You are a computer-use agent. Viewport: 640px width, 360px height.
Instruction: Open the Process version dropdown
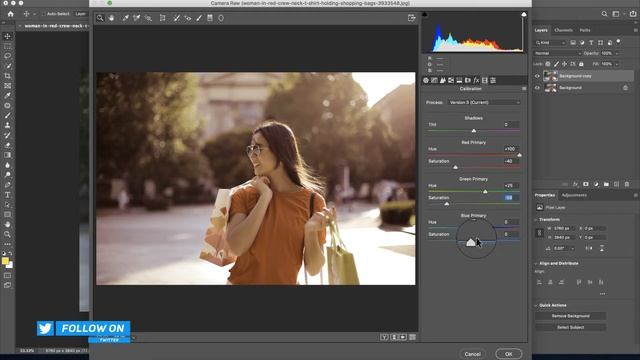pos(484,102)
